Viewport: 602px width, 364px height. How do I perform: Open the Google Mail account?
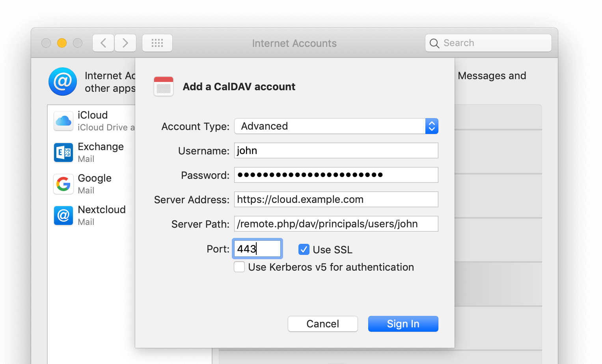point(95,184)
